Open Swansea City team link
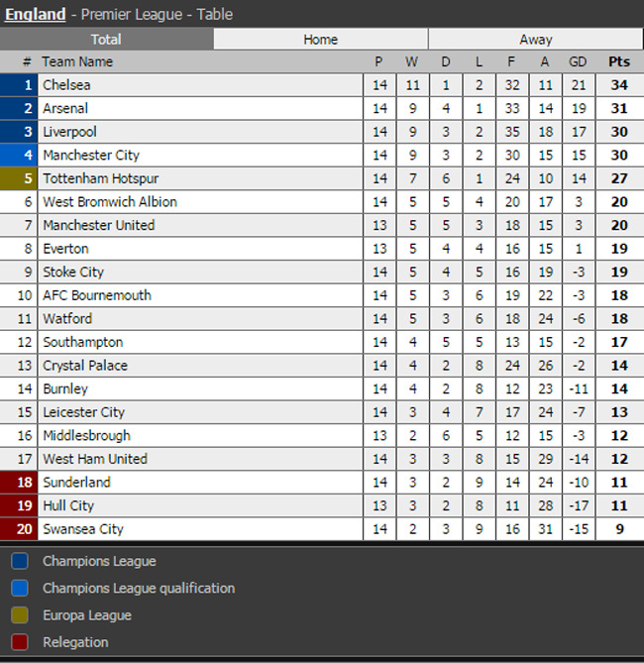Viewport: 644px width, 663px height. click(x=83, y=529)
